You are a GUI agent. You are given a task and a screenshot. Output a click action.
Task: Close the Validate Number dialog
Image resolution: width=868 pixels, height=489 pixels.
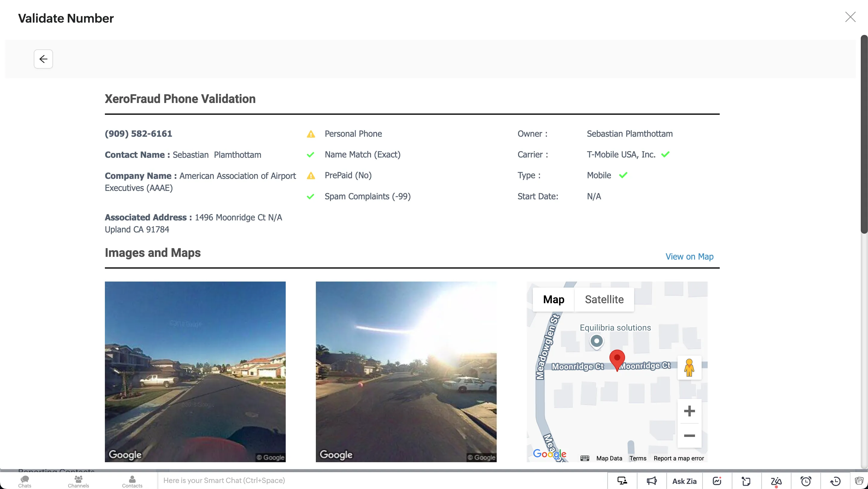850,17
